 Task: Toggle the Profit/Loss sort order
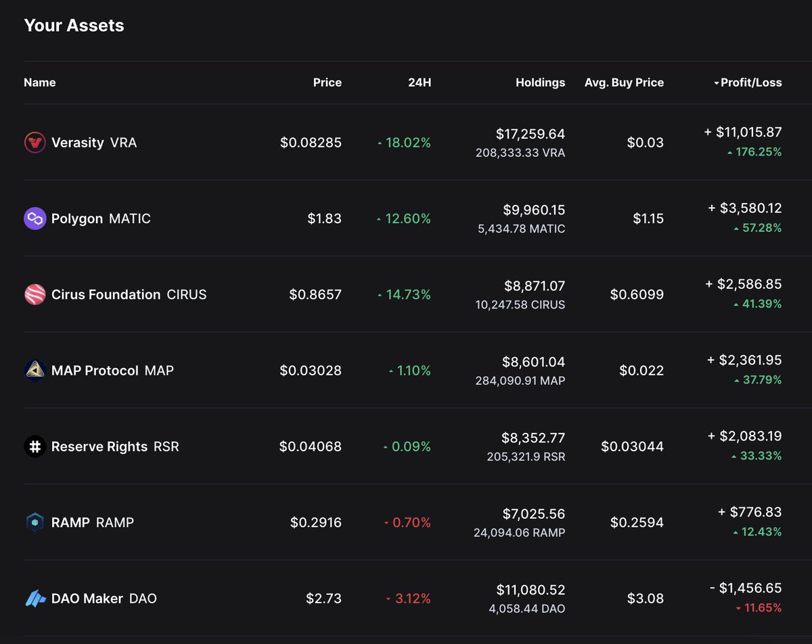748,83
